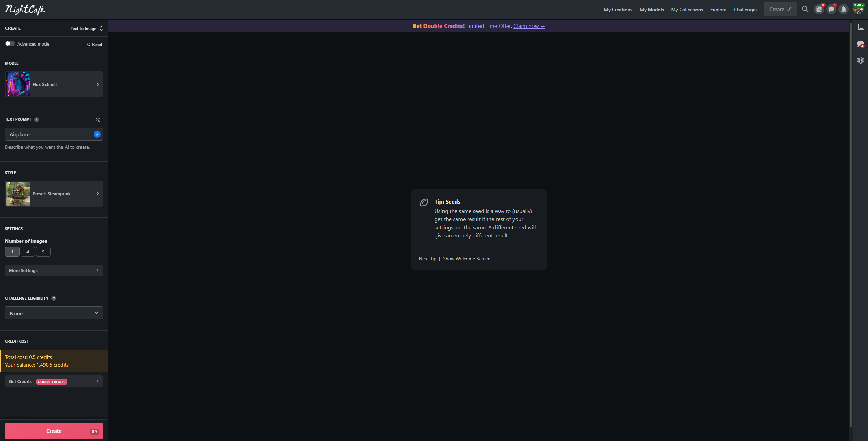Open the Text to image mode selector

coord(86,29)
